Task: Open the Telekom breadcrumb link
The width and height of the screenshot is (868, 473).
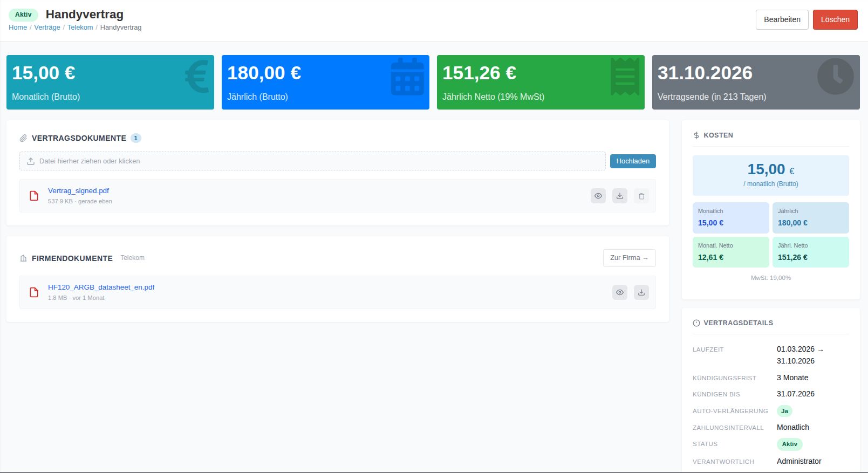Action: coord(80,28)
